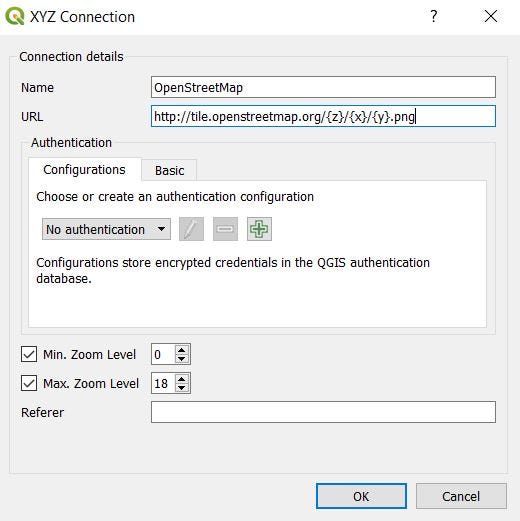This screenshot has width=520, height=521.
Task: Click the remove authentication configuration minus icon
Action: 225,229
